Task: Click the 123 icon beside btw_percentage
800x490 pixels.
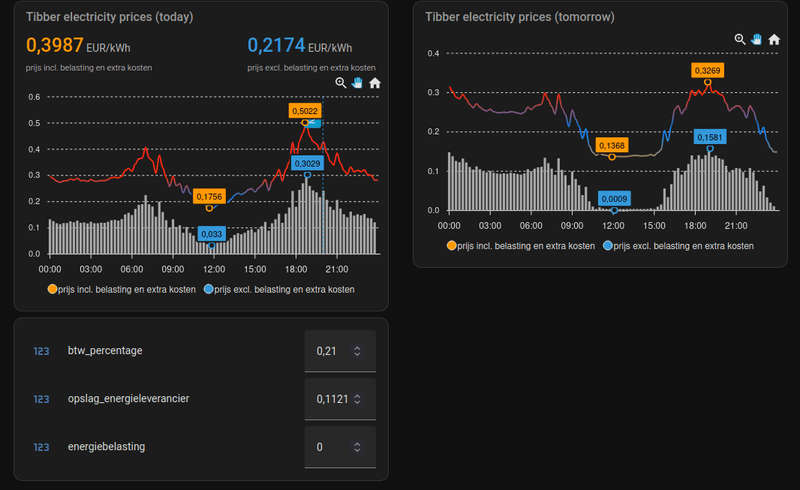Action: (x=41, y=351)
